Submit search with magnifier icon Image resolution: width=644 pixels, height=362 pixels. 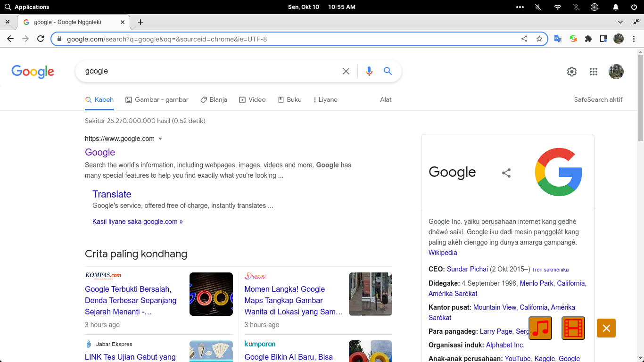(388, 71)
